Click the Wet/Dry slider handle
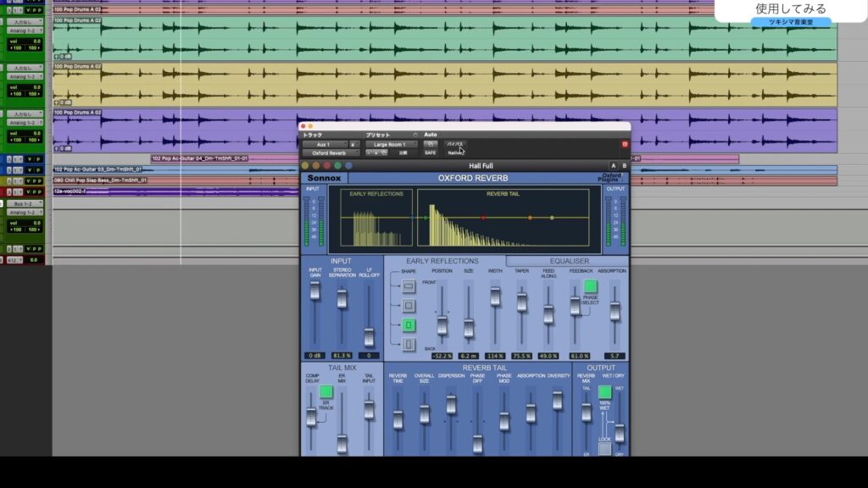 620,433
